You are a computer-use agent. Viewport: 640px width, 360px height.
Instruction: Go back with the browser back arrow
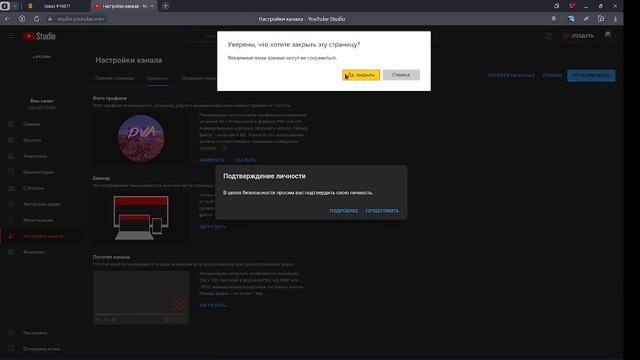(x=7, y=19)
